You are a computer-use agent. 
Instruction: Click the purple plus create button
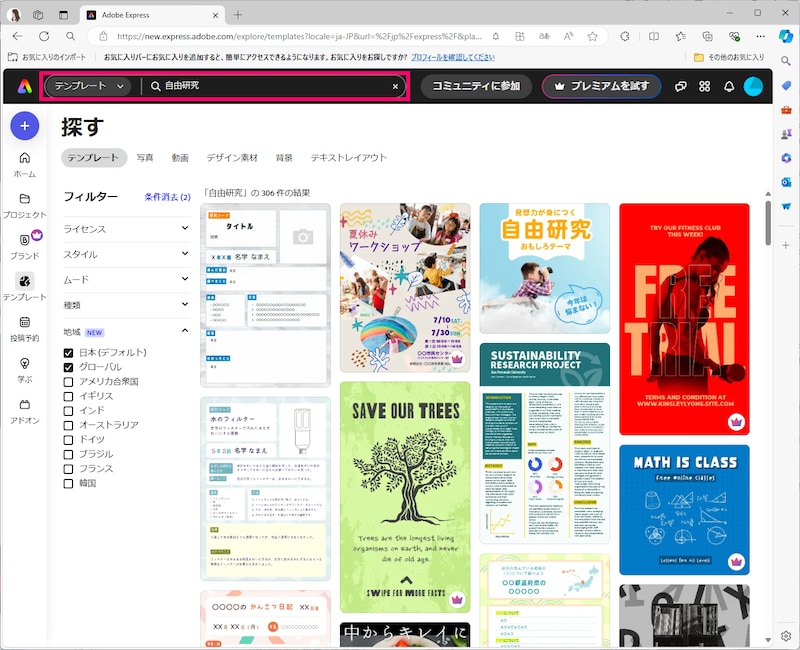click(x=23, y=126)
